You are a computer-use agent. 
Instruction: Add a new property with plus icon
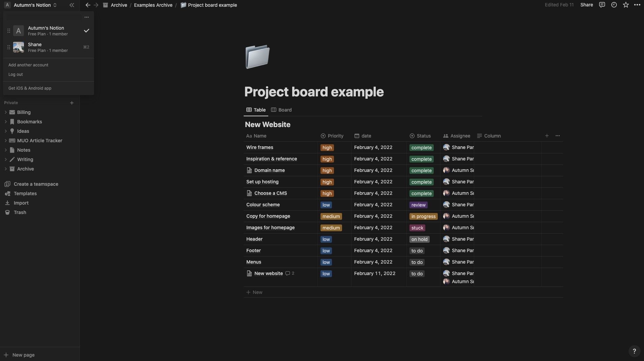click(547, 136)
